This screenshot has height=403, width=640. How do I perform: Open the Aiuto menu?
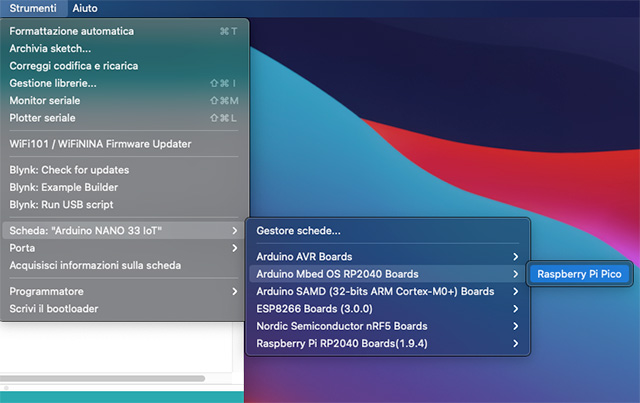pos(86,8)
